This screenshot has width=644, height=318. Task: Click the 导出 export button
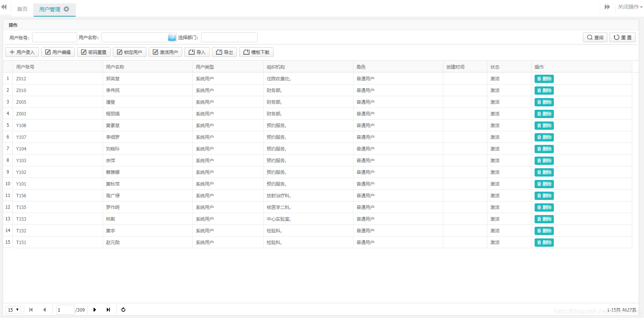tap(224, 52)
